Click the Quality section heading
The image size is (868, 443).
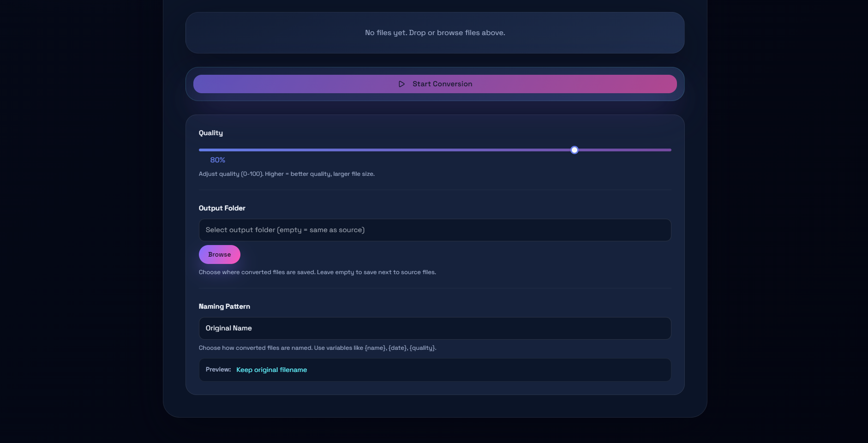click(210, 133)
